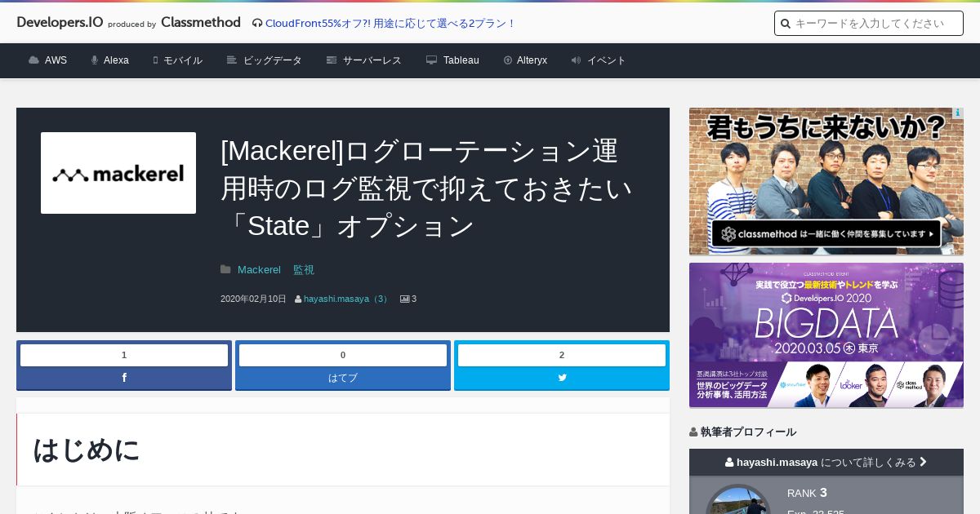This screenshot has width=980, height=514.
Task: Click the RANK 3 text
Action: click(x=808, y=493)
